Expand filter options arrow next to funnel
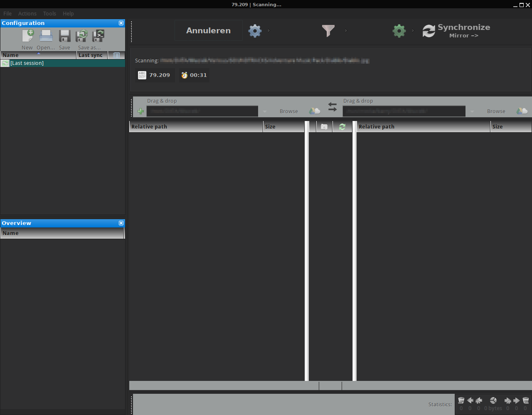This screenshot has height=415, width=532. point(346,30)
